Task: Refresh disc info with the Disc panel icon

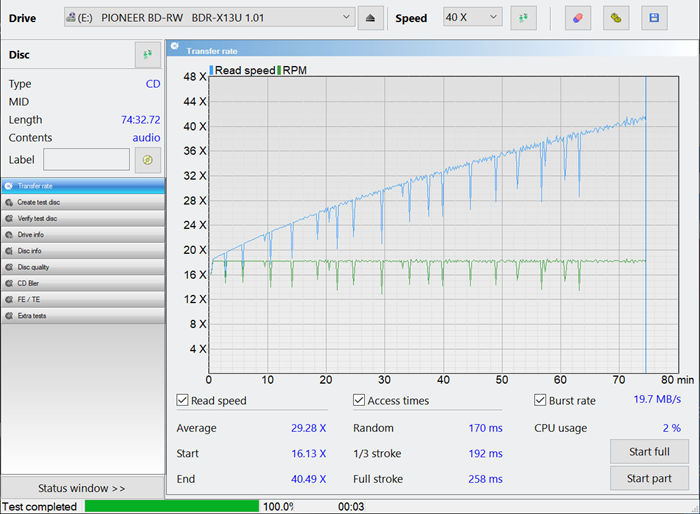Action: coord(147,55)
